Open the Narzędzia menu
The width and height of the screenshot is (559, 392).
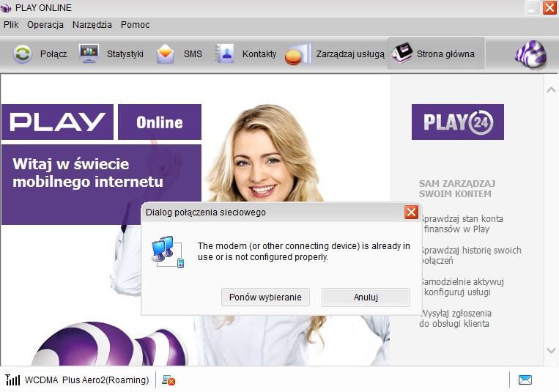(x=92, y=24)
